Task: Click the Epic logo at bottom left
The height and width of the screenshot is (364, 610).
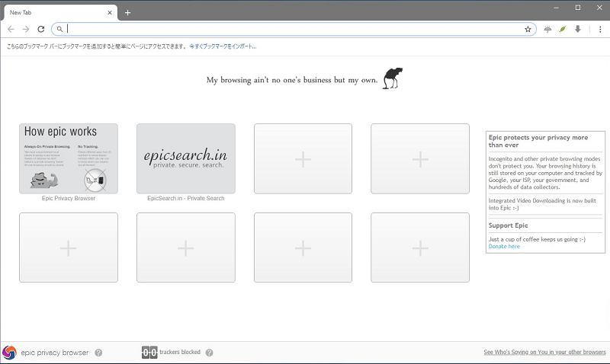Action: coord(9,353)
